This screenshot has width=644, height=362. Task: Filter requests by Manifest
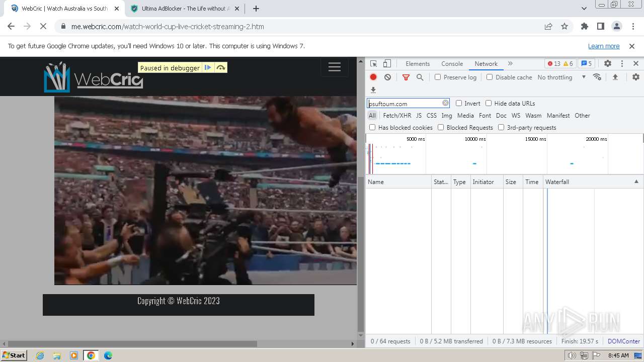[x=558, y=115]
